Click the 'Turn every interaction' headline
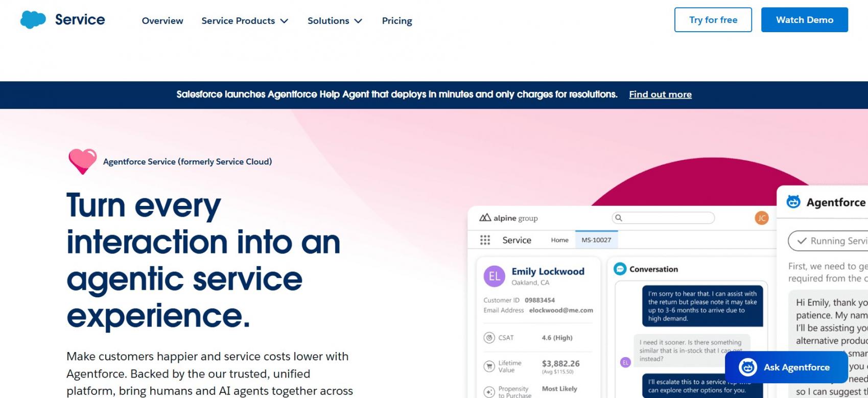 (203, 260)
